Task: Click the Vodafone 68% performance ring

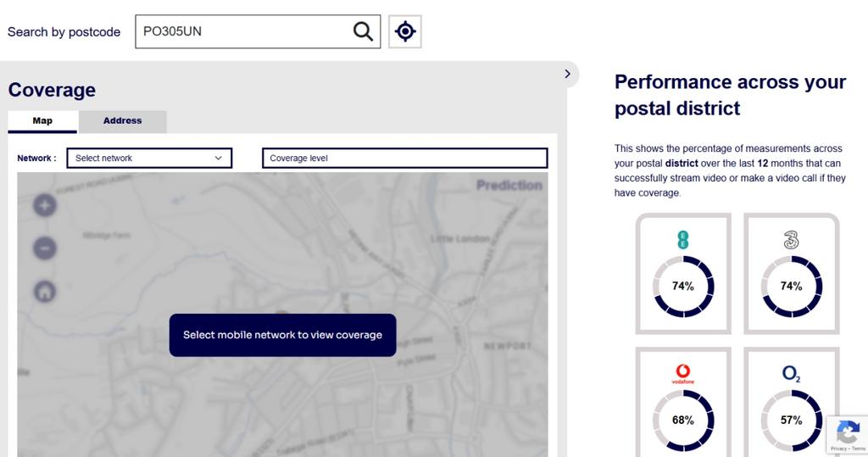Action: pyautogui.click(x=683, y=421)
